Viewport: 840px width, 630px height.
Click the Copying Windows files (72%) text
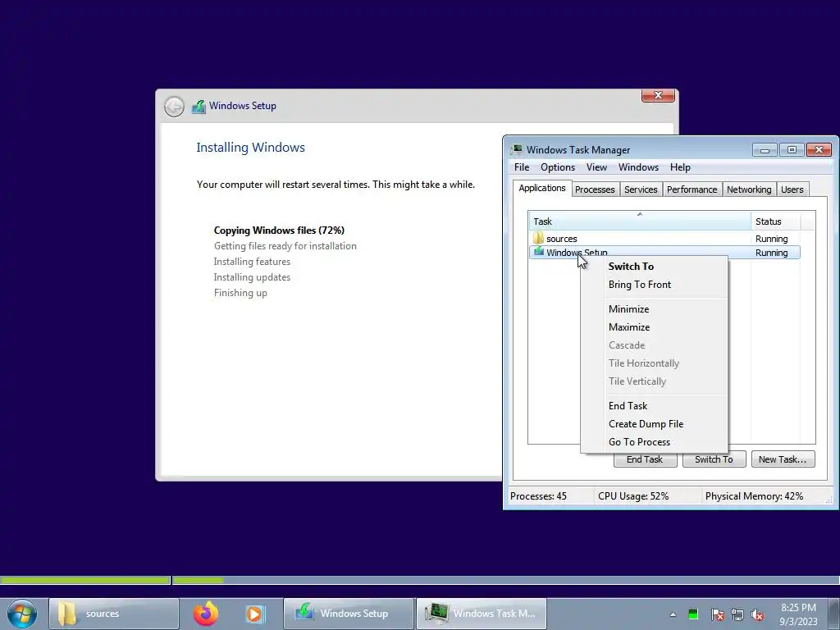click(x=279, y=231)
